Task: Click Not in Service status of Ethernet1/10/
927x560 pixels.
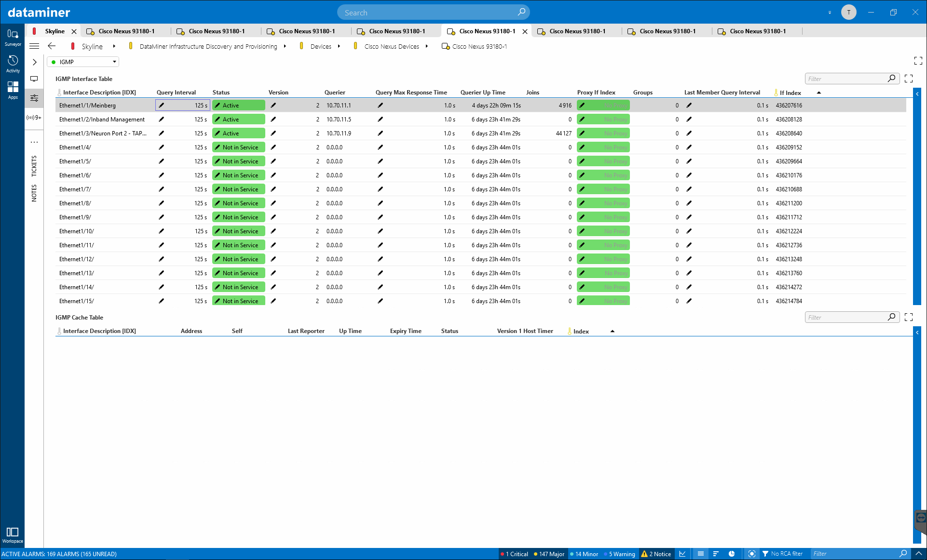Action: click(x=239, y=231)
